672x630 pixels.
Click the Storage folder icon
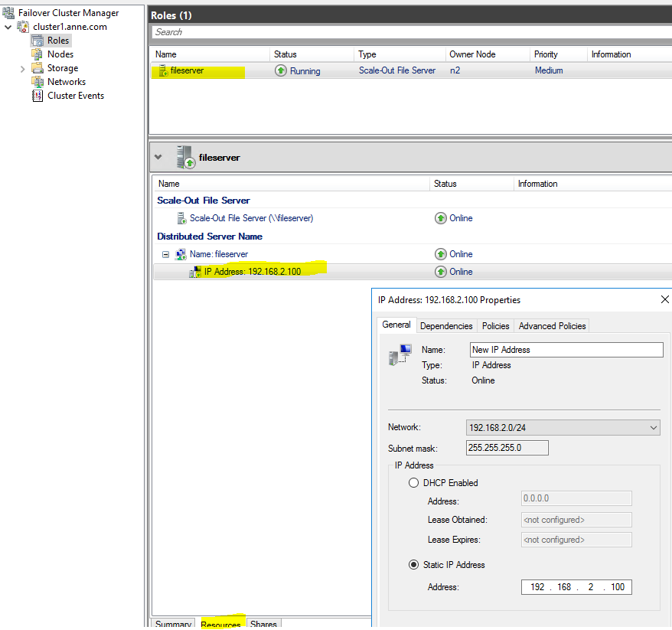tap(38, 67)
